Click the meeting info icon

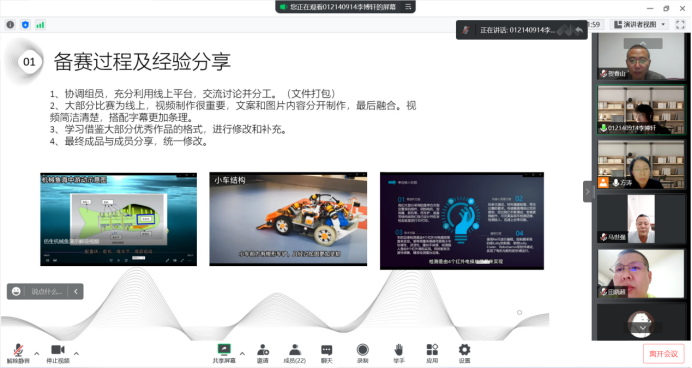coord(10,25)
